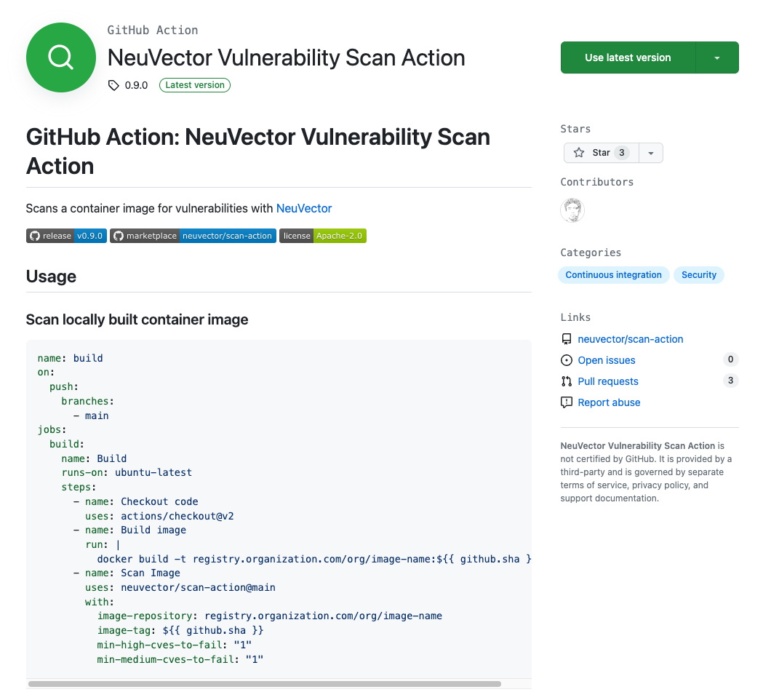Click the star outline icon in the Star button
This screenshot has height=700, width=771.
(579, 153)
